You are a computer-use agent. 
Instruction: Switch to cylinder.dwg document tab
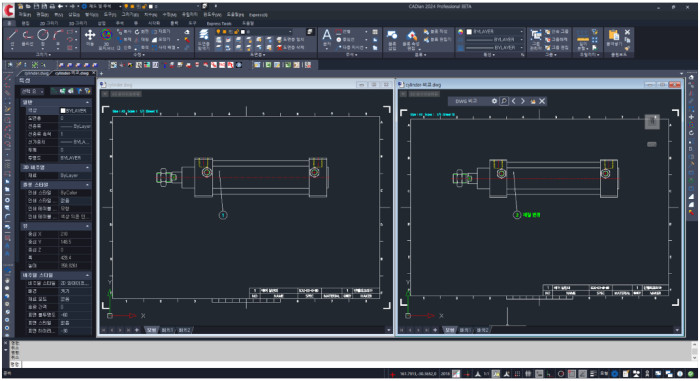(x=36, y=73)
